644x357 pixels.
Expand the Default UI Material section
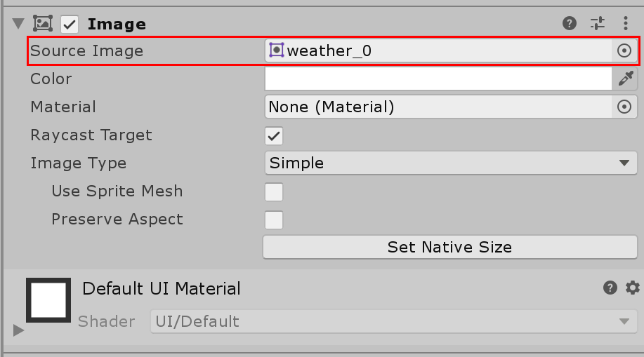(18, 330)
